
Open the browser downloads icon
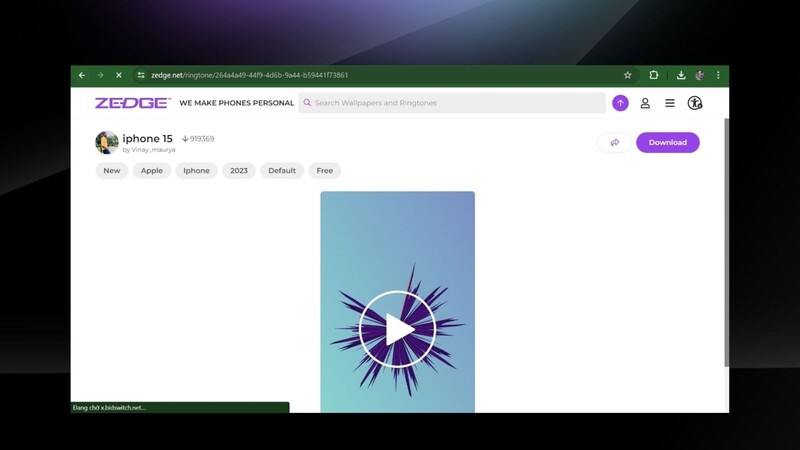pos(681,75)
